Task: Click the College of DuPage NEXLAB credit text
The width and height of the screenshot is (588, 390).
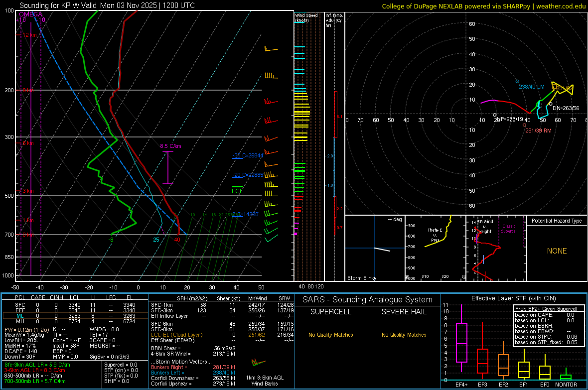Action: tap(484, 6)
